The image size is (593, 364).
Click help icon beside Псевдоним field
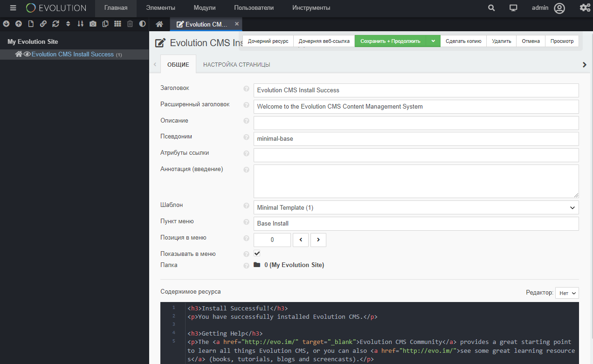pyautogui.click(x=246, y=137)
